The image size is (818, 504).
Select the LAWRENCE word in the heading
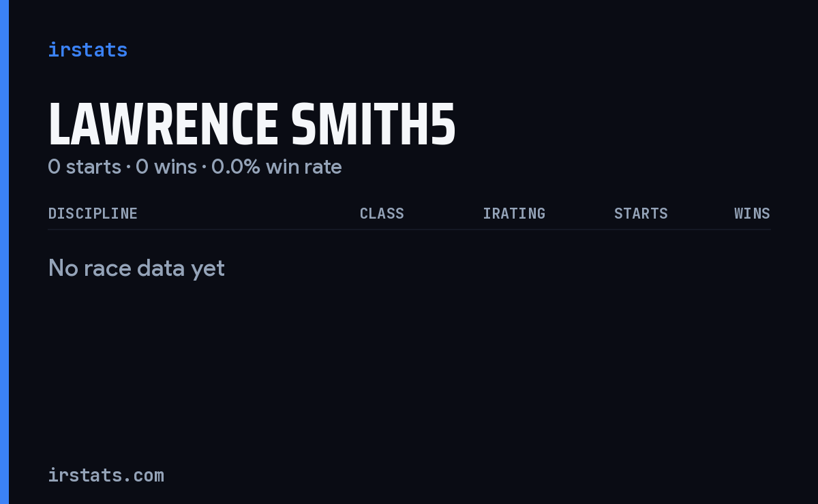[x=163, y=125]
